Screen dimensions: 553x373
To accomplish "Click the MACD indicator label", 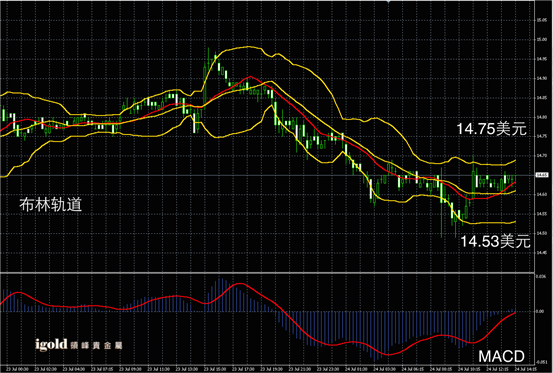I will tap(502, 356).
